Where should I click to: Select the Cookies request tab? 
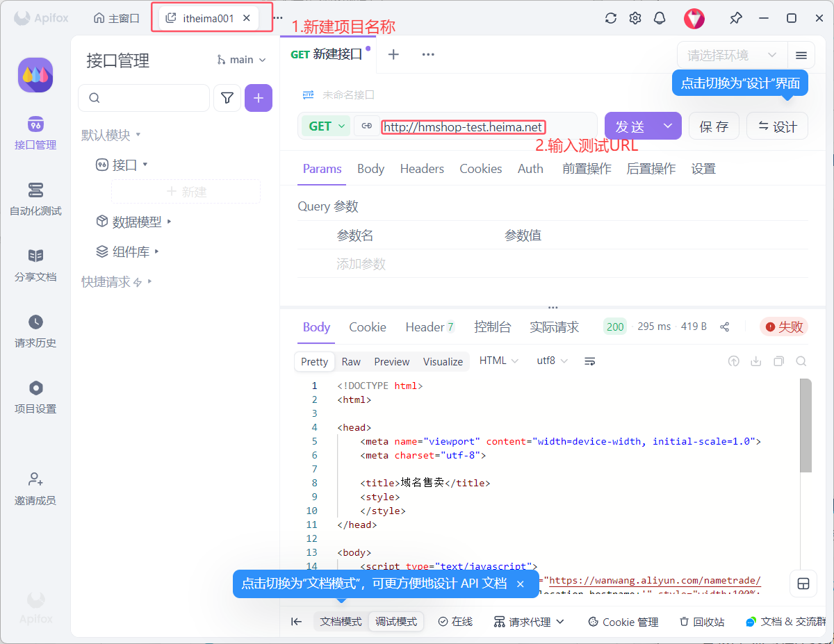[x=480, y=169]
